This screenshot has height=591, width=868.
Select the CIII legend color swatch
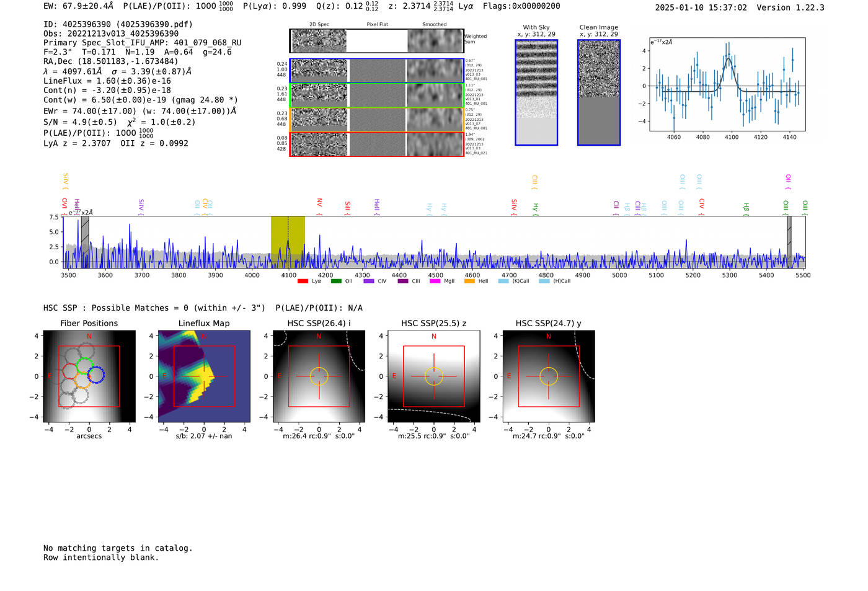click(403, 281)
